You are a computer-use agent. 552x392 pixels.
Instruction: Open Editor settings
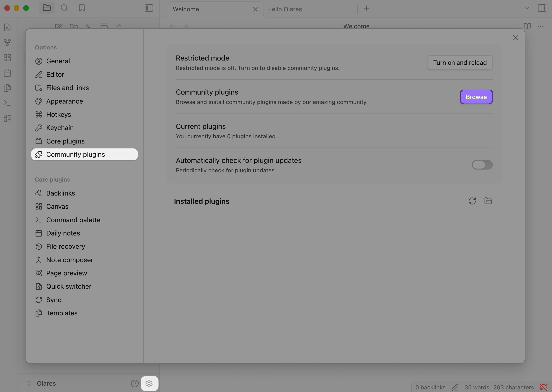(x=84, y=74)
